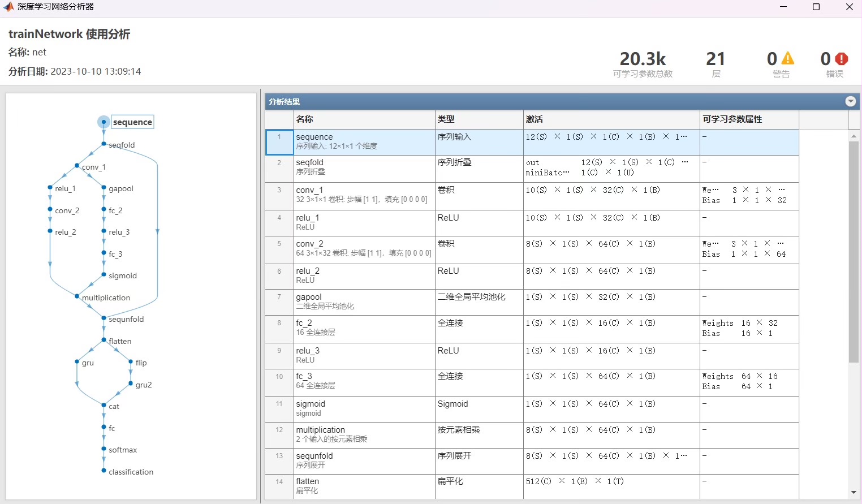Click the scrollbar up arrow
862x504 pixels.
point(854,136)
